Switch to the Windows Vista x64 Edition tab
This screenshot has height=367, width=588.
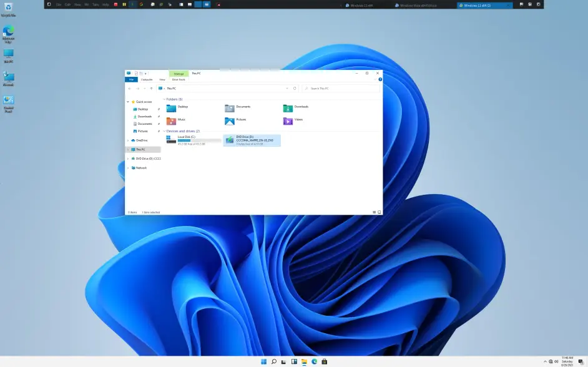click(x=418, y=5)
